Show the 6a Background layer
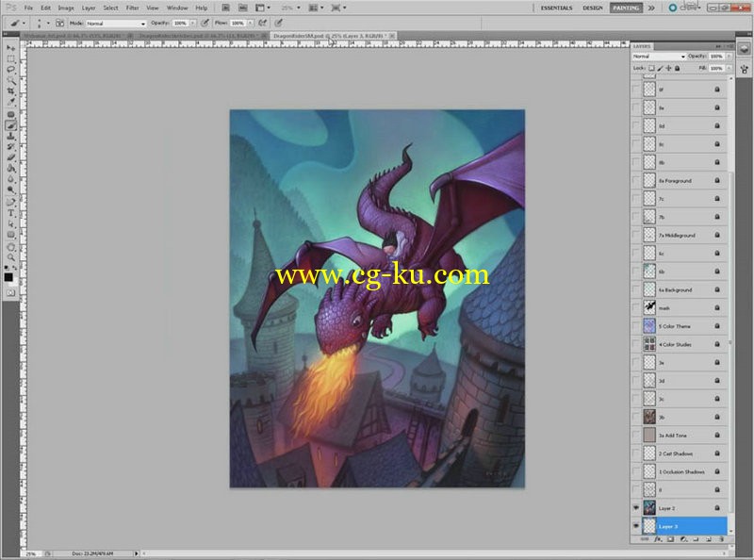Image resolution: width=754 pixels, height=560 pixels. [635, 289]
